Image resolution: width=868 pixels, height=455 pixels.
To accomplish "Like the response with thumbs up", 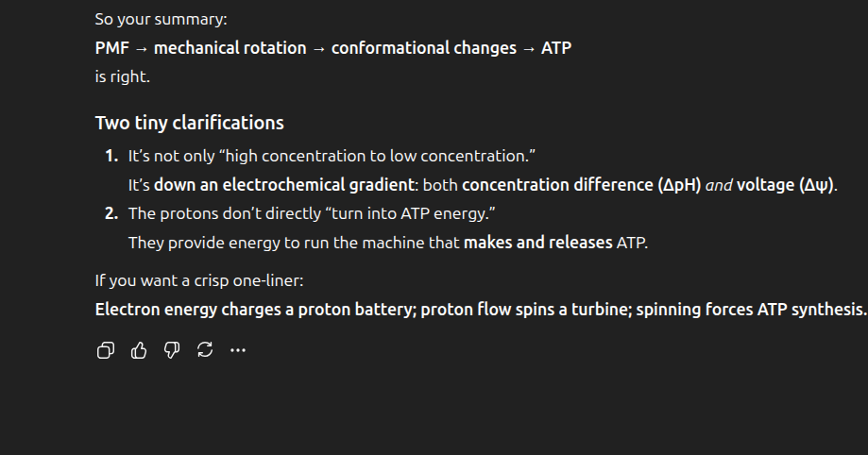I will (x=139, y=350).
